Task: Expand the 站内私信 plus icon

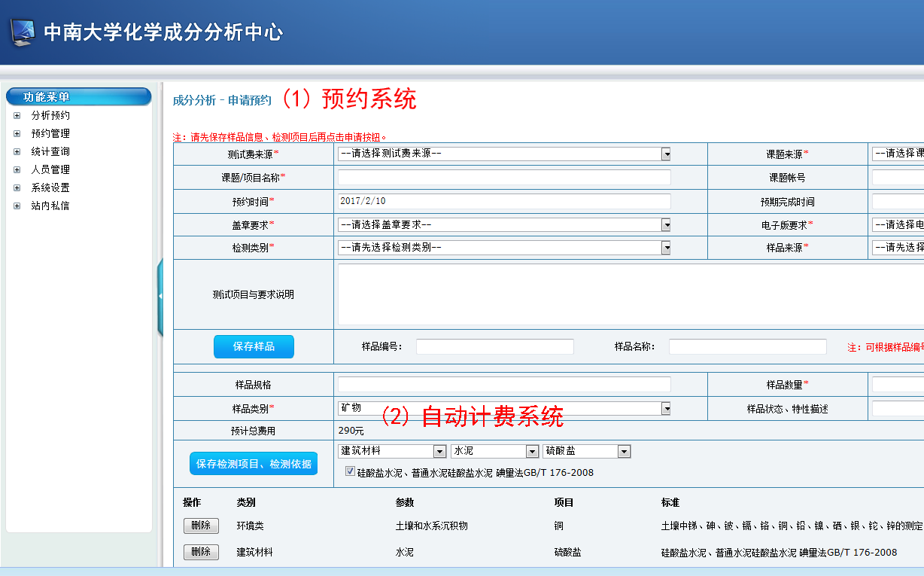Action: pos(17,206)
